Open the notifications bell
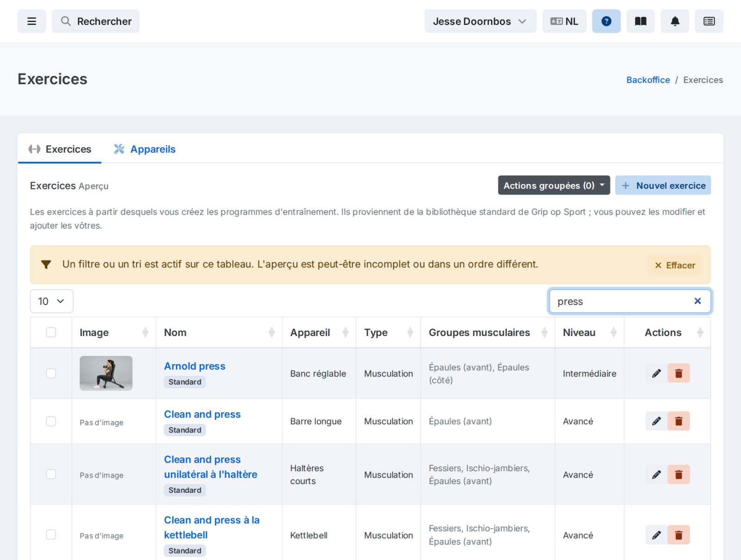 coord(675,21)
